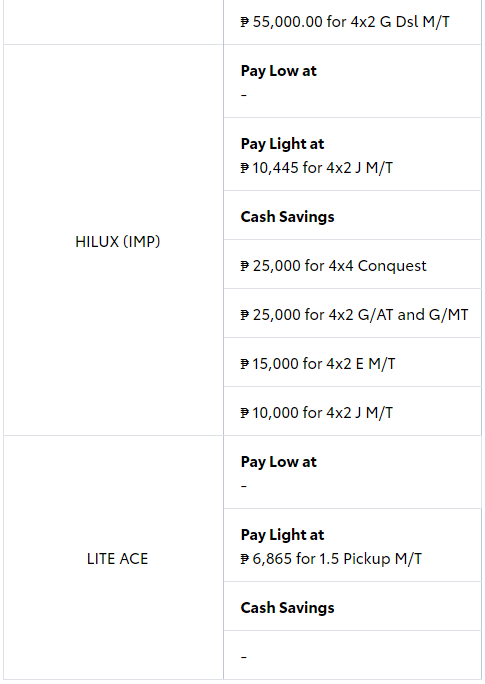Click the Hilux Pay Light at heading

point(282,144)
